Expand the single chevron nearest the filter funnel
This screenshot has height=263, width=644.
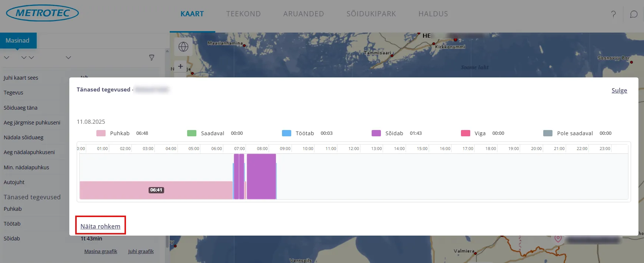tap(68, 57)
